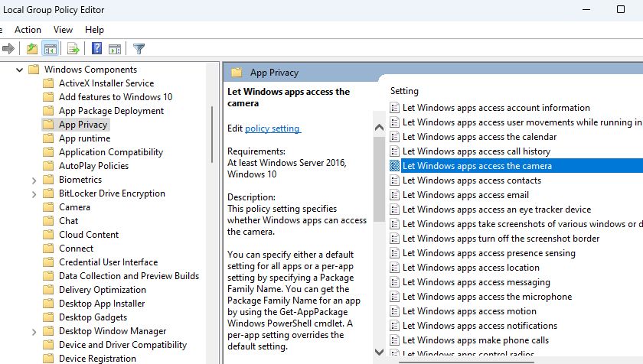Screen dimensions: 643x364
Task: Expand the Biometrics folder node
Action: [34, 180]
